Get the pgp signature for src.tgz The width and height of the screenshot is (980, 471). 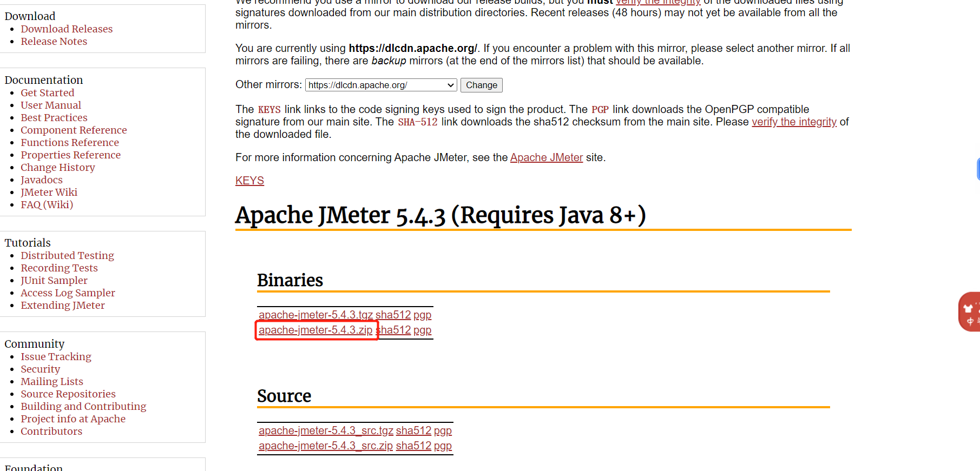tap(443, 430)
